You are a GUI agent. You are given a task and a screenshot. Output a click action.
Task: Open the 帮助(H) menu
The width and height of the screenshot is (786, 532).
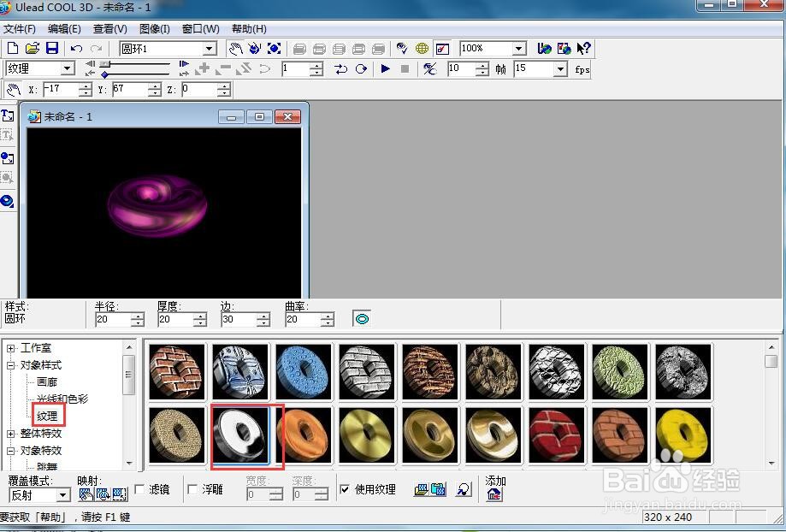(249, 28)
